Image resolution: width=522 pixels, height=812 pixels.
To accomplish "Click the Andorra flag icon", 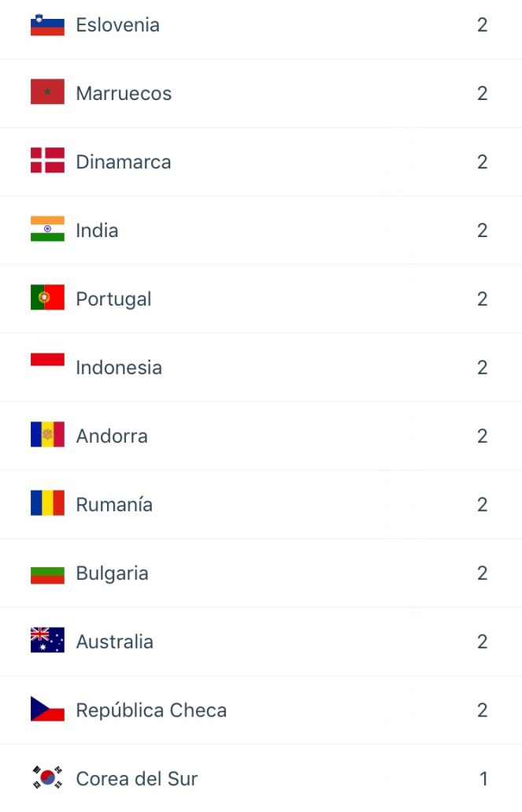I will pos(47,436).
